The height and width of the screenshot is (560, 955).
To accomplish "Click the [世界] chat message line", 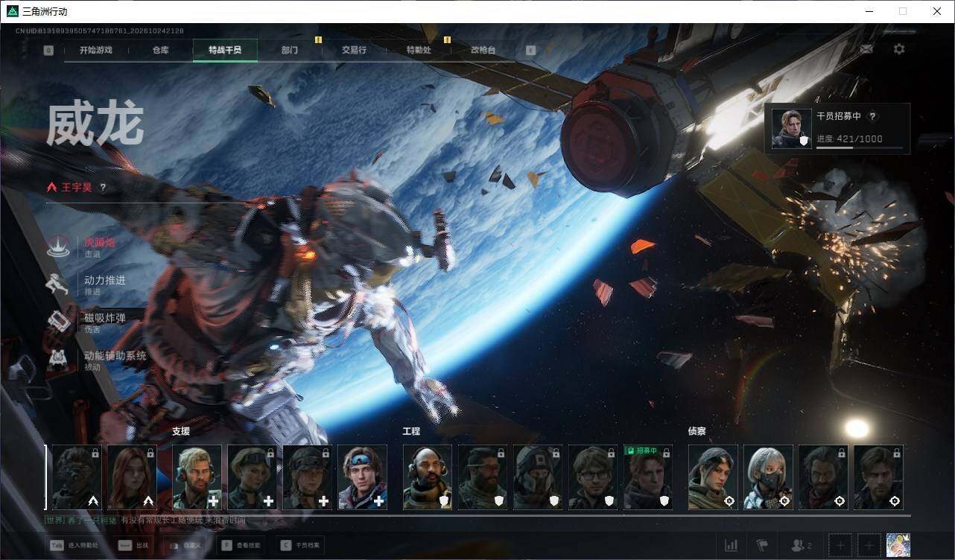I will [145, 520].
